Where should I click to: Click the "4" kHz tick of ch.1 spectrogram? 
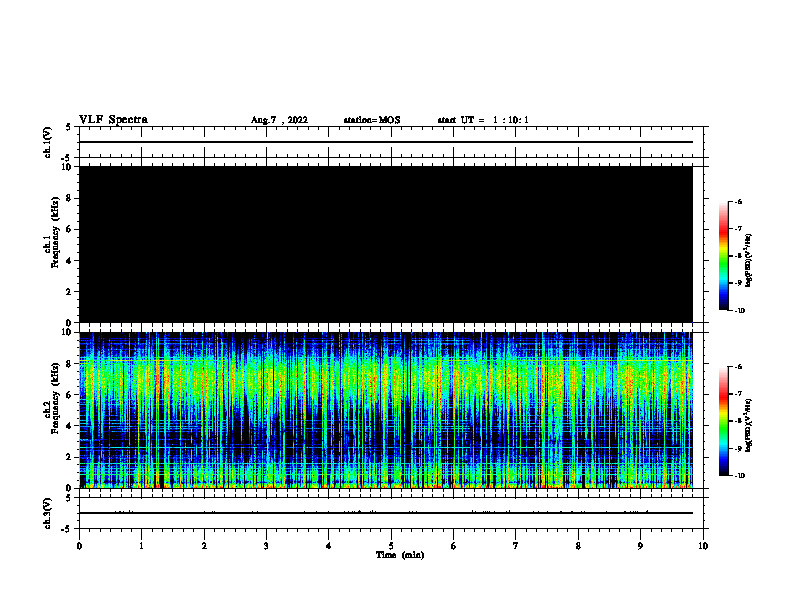pos(69,261)
